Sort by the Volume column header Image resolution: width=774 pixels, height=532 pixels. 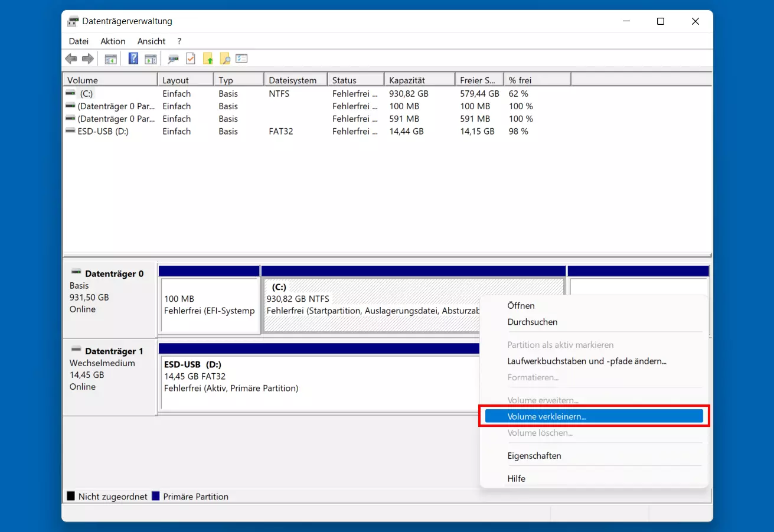tap(110, 80)
